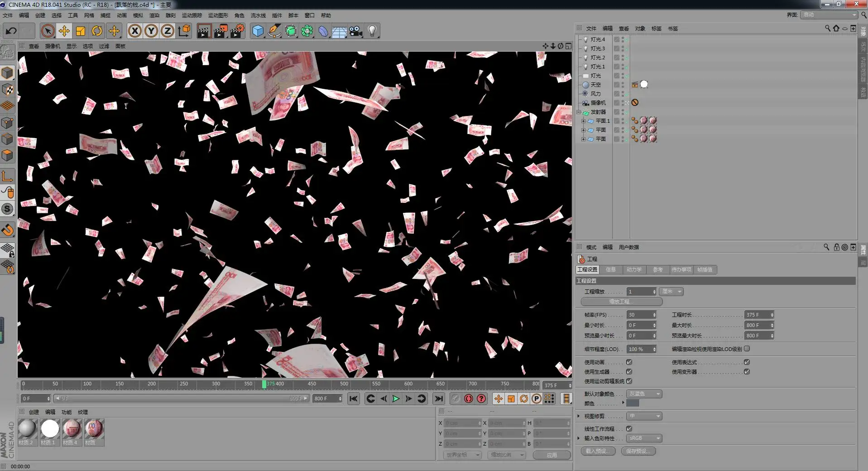Collapse the 发射器 tree node
Screen dimensions: 868x471
click(578, 112)
